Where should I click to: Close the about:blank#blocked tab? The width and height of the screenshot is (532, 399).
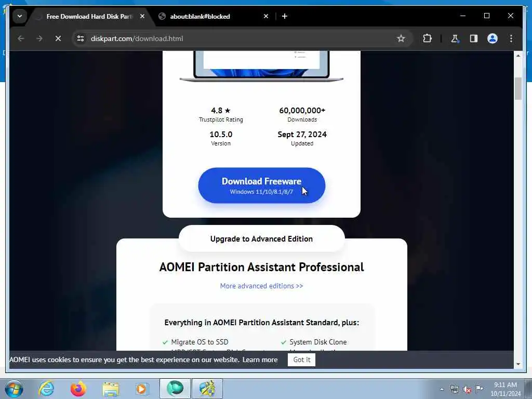[x=265, y=16]
